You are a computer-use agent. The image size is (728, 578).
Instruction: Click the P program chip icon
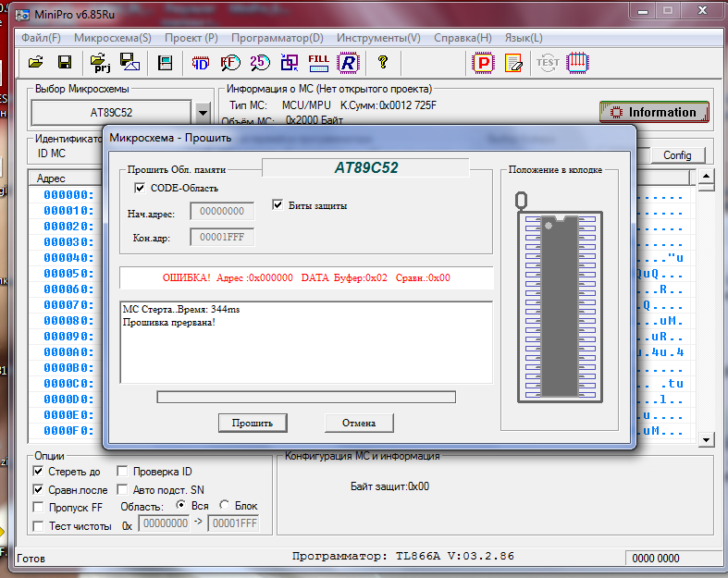point(483,62)
